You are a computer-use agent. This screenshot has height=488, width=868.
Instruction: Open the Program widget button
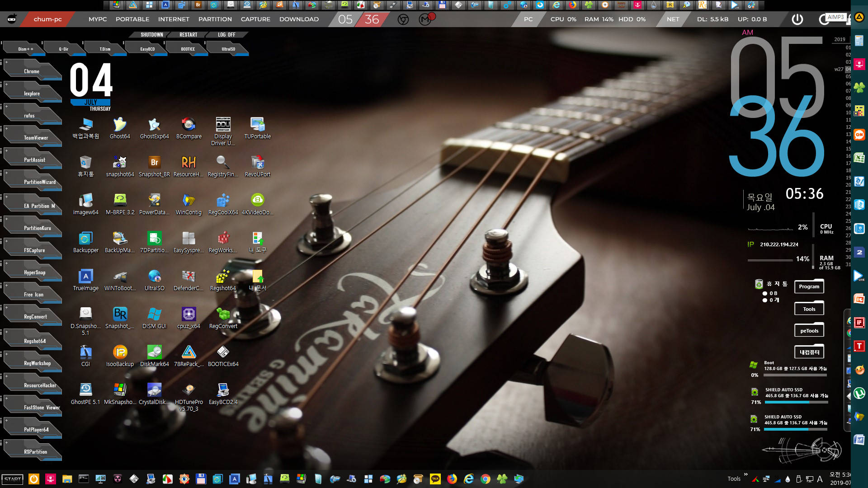click(x=809, y=286)
